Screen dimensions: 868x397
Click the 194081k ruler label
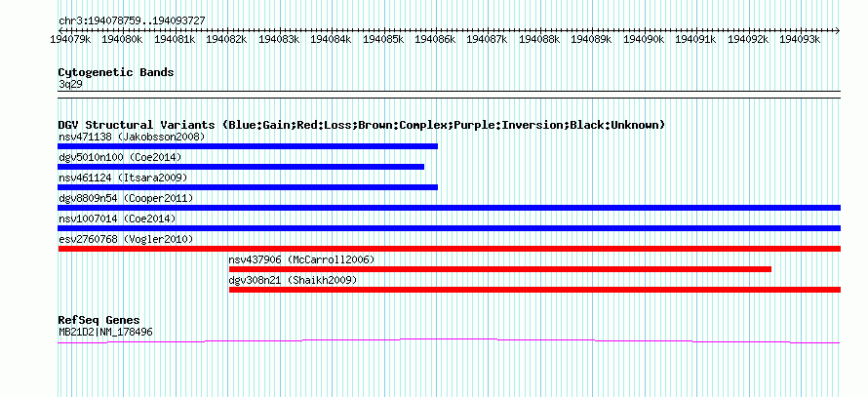click(175, 39)
